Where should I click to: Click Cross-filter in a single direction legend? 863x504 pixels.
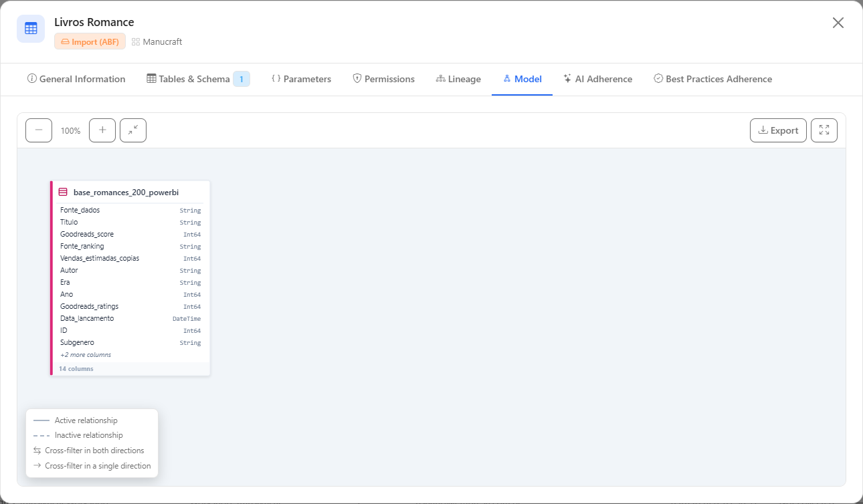92,466
